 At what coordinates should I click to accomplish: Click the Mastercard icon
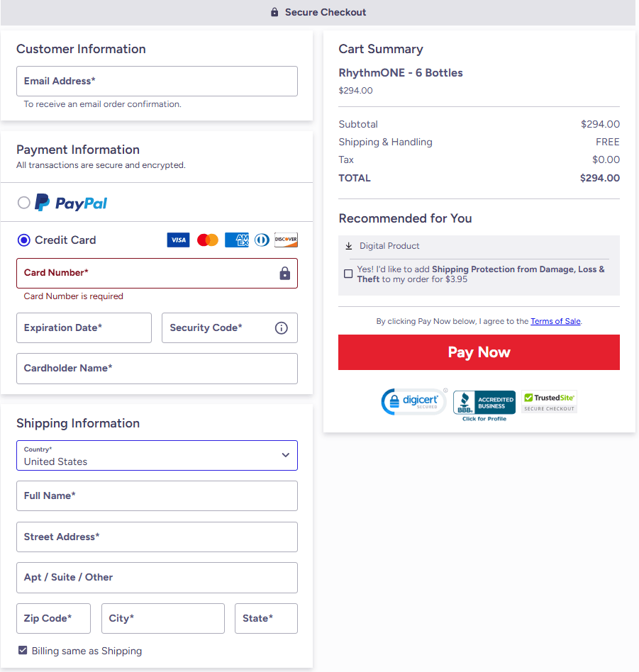(207, 240)
